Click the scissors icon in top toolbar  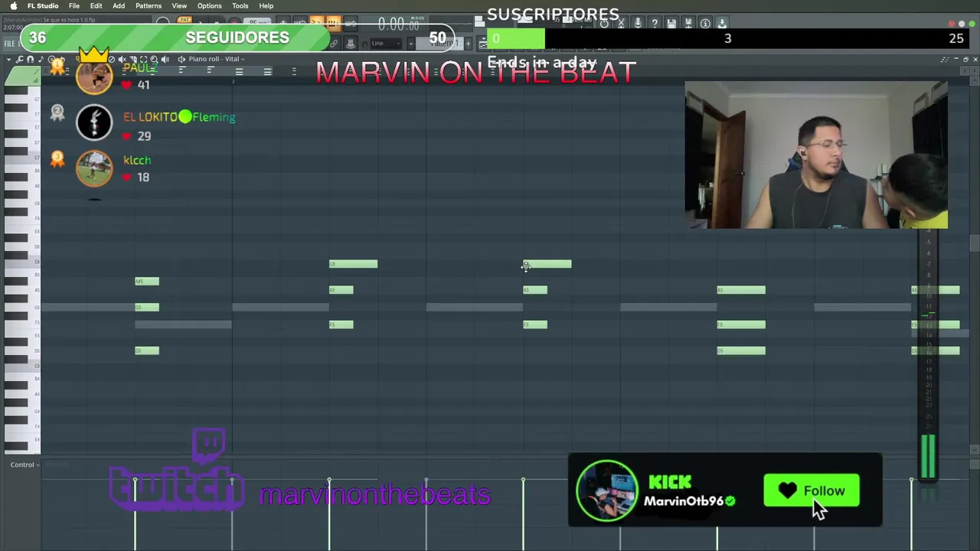coord(621,24)
